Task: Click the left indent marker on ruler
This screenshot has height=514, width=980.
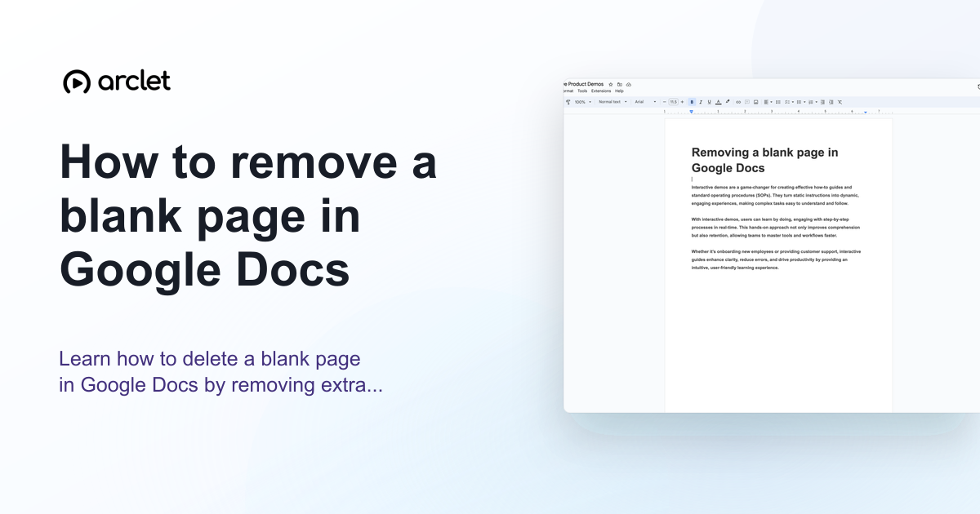Action: click(x=691, y=112)
